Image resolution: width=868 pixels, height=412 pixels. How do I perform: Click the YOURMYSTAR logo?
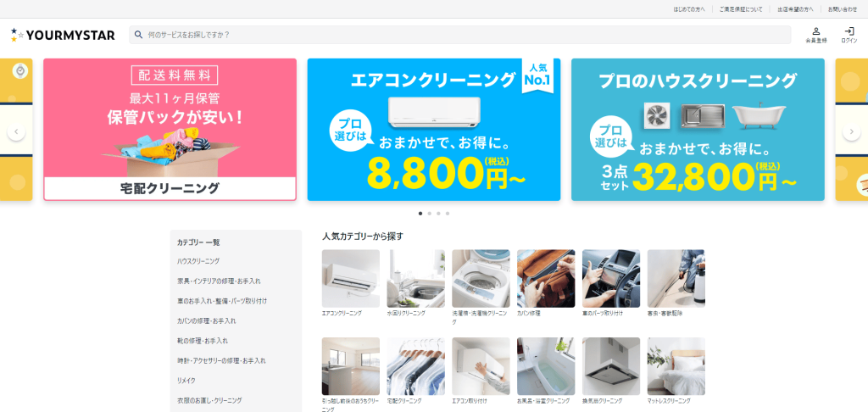pos(63,36)
